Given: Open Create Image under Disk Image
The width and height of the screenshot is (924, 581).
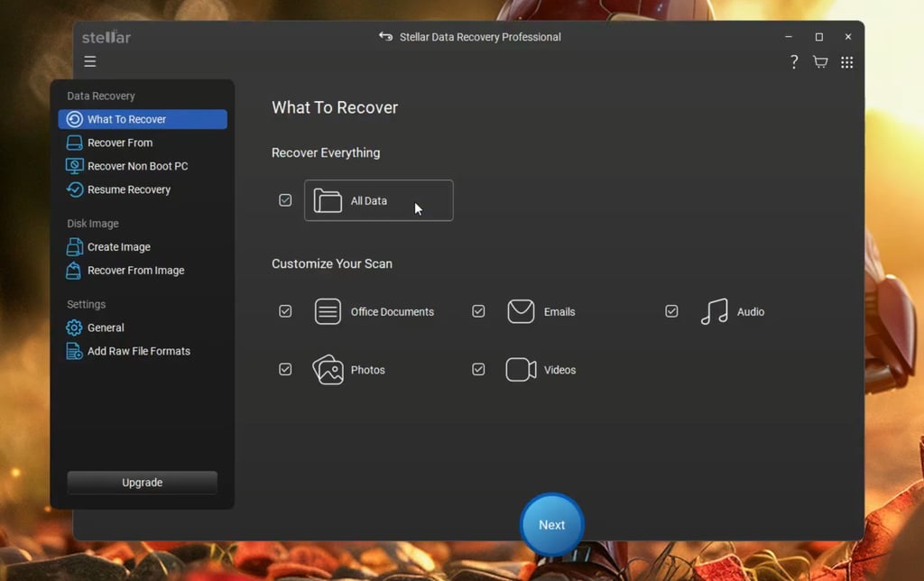Looking at the screenshot, I should (118, 247).
